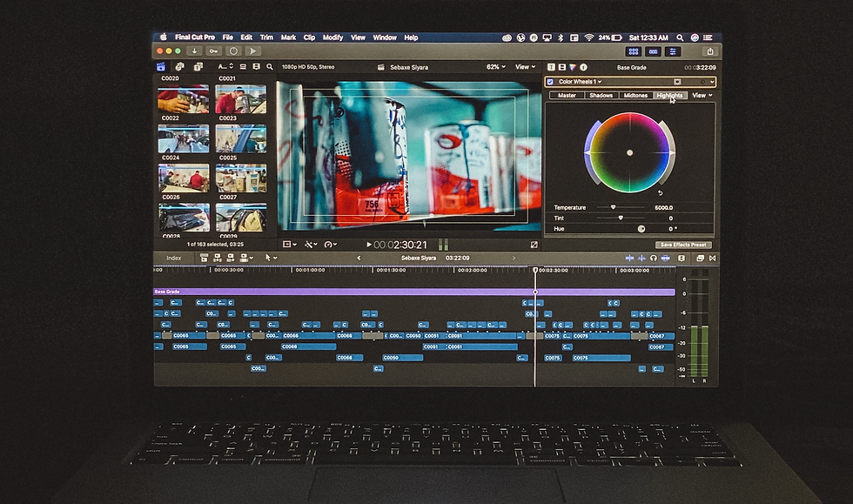This screenshot has height=504, width=853.
Task: Open the Transitions browser icon
Action: [x=712, y=258]
